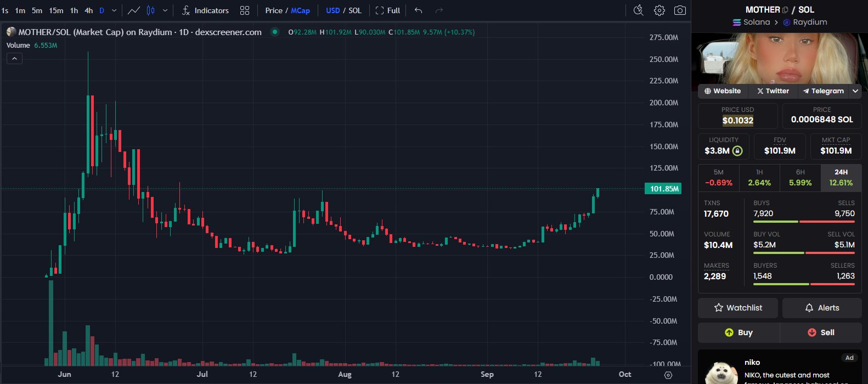Click the Solana chain logo

[x=737, y=22]
